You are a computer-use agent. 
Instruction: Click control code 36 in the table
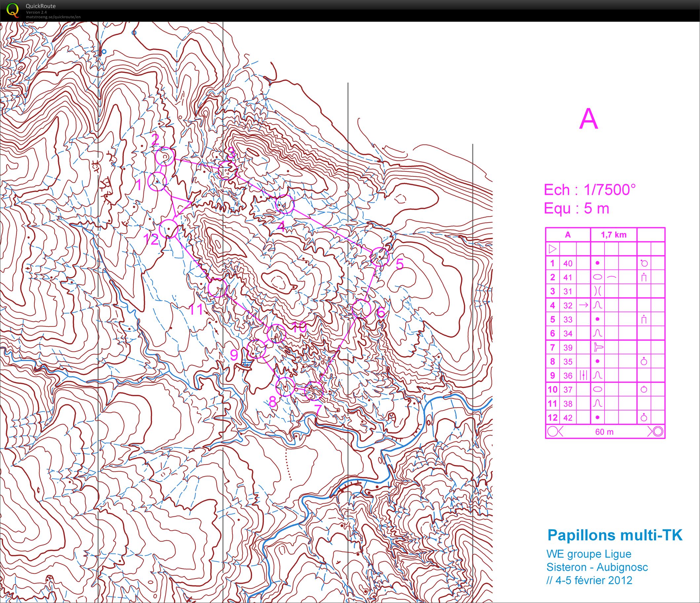click(x=568, y=376)
